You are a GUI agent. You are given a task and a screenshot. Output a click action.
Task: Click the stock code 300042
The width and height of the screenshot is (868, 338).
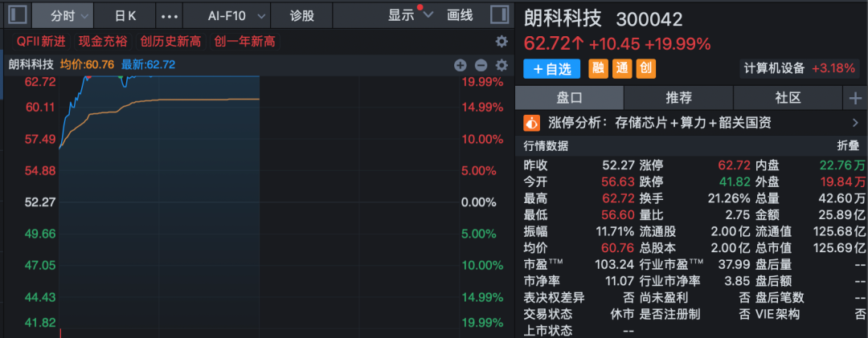click(649, 19)
